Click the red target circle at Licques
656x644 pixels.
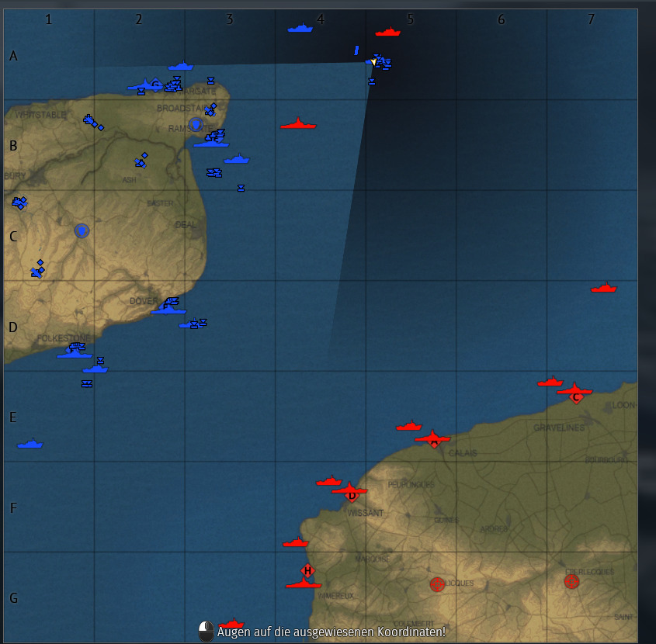437,584
